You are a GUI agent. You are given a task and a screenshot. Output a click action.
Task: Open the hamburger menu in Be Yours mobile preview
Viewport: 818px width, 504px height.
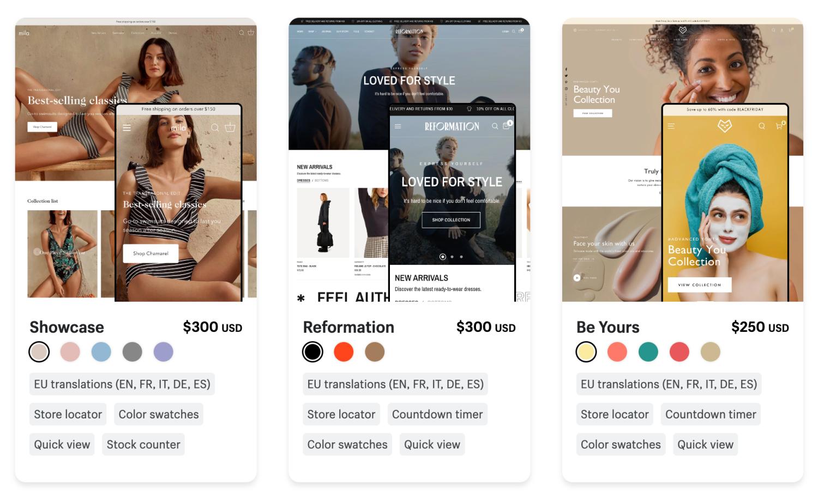click(x=671, y=126)
